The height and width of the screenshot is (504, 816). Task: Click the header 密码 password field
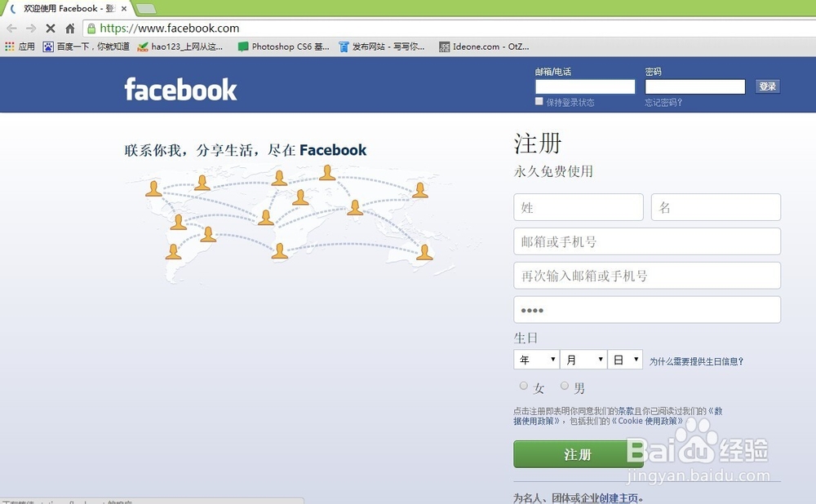pos(694,86)
